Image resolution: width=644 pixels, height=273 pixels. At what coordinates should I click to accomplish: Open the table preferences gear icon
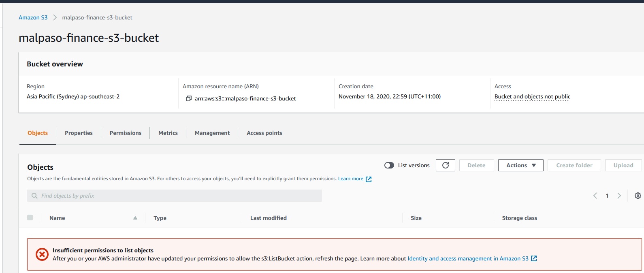(638, 196)
